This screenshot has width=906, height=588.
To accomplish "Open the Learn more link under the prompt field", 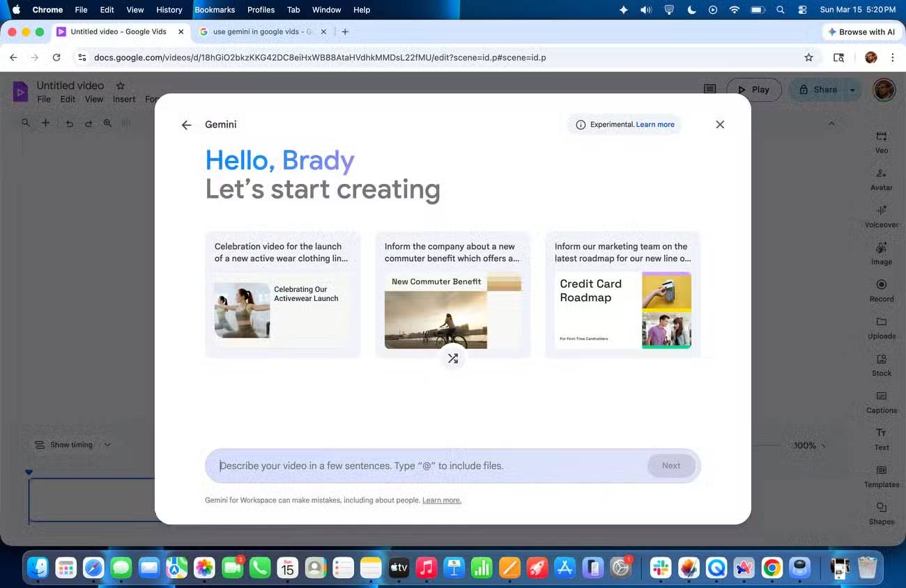I will coord(442,500).
